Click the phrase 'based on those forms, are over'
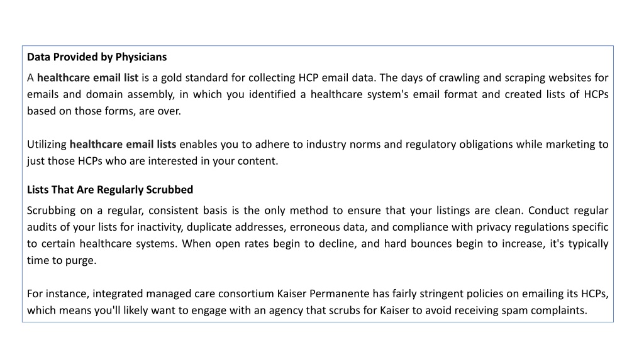 coord(104,111)
